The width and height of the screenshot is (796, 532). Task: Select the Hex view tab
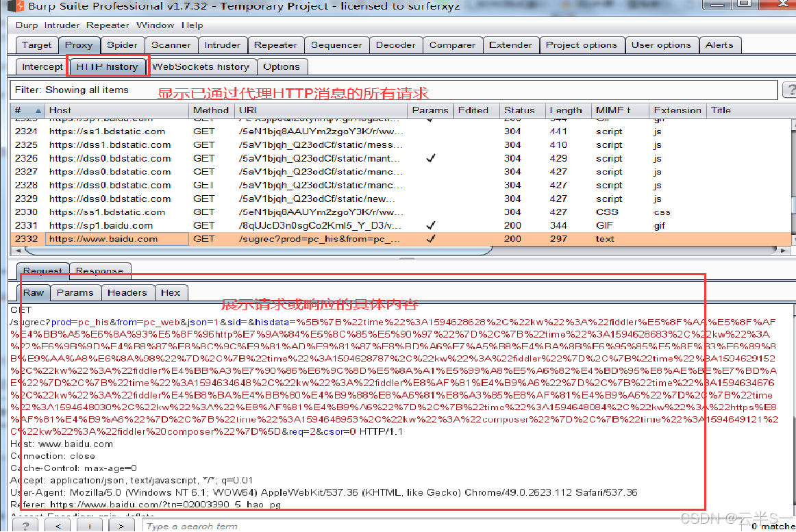(171, 292)
